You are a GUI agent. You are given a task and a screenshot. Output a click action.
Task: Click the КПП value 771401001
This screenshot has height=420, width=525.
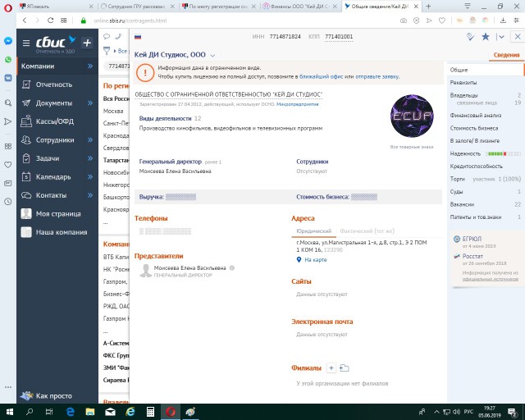(339, 37)
